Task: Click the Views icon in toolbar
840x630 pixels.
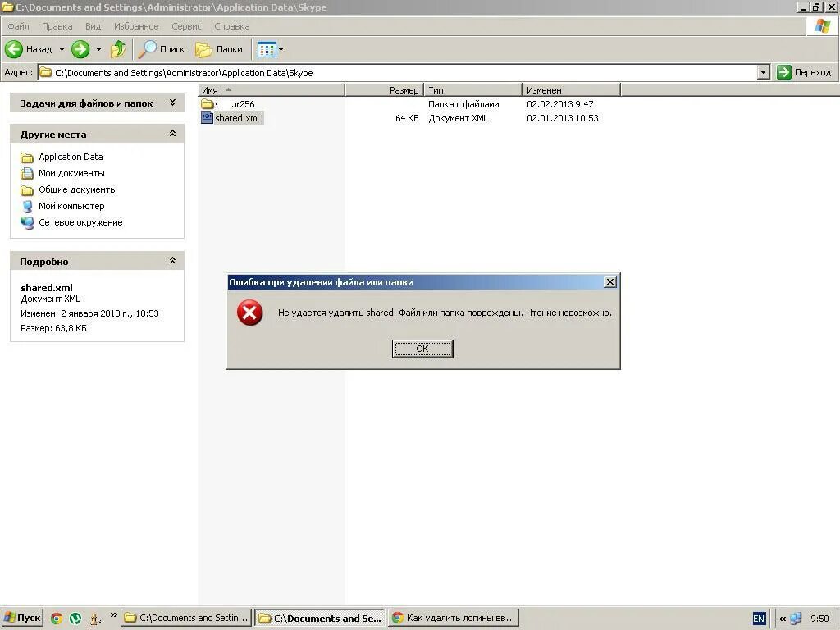Action: [267, 50]
